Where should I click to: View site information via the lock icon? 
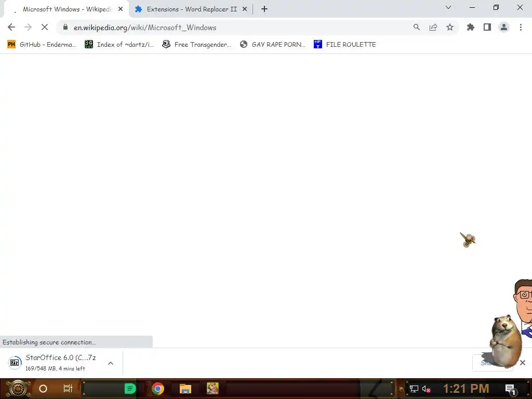tap(65, 27)
